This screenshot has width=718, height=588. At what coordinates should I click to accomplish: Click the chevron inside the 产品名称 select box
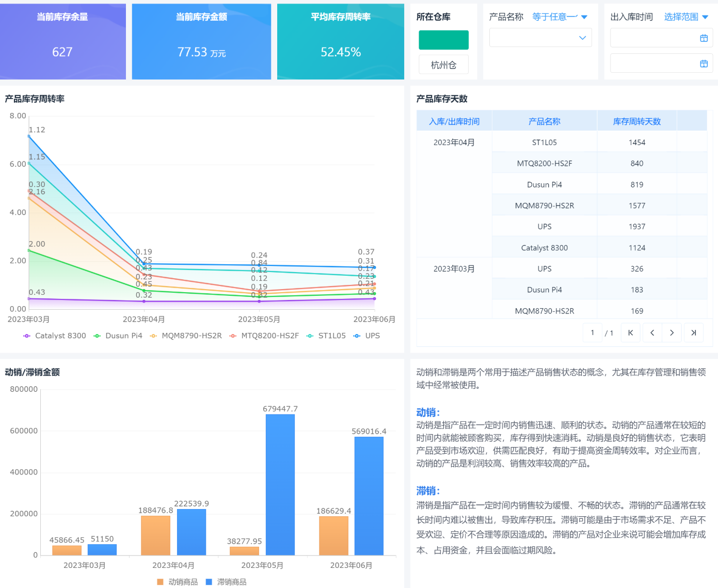point(583,37)
